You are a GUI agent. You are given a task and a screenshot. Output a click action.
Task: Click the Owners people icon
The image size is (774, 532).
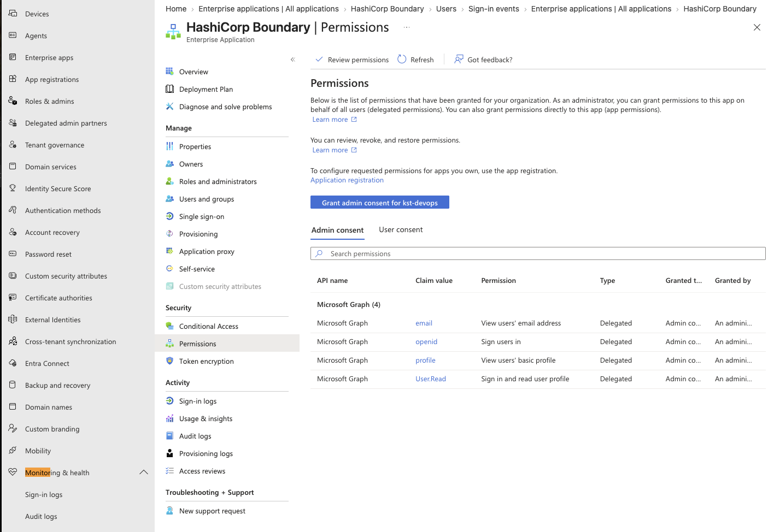[x=169, y=163]
